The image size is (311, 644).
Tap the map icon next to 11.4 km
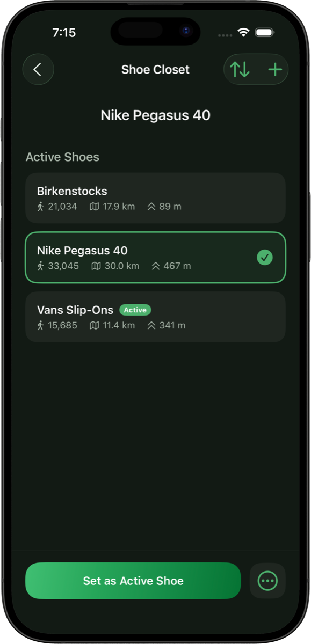tap(96, 325)
